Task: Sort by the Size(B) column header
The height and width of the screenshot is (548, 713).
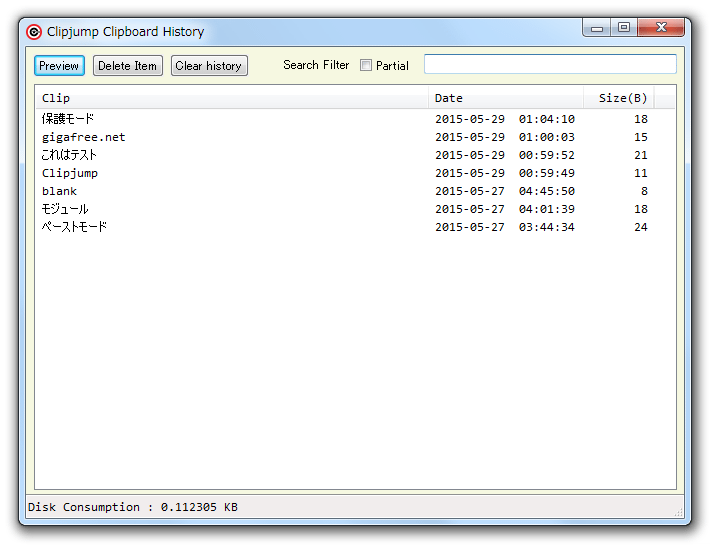Action: (619, 98)
